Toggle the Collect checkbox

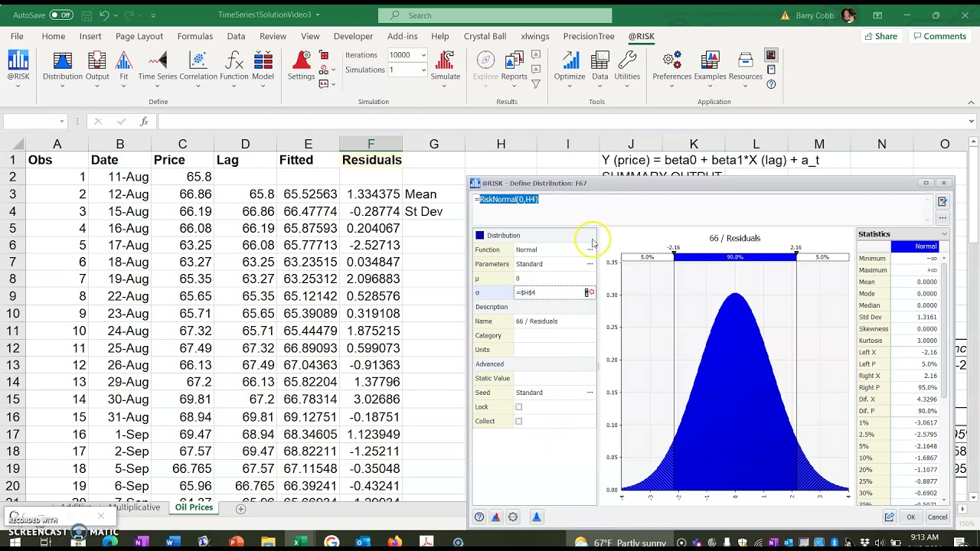click(x=518, y=422)
